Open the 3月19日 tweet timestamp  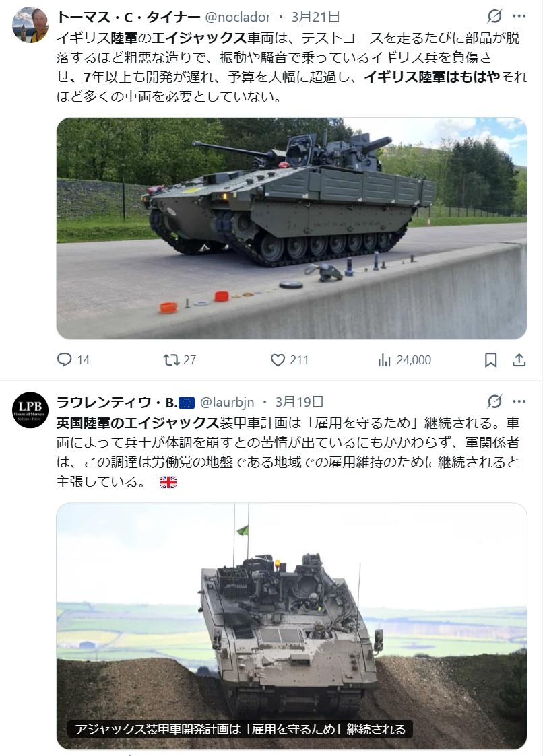pyautogui.click(x=300, y=402)
